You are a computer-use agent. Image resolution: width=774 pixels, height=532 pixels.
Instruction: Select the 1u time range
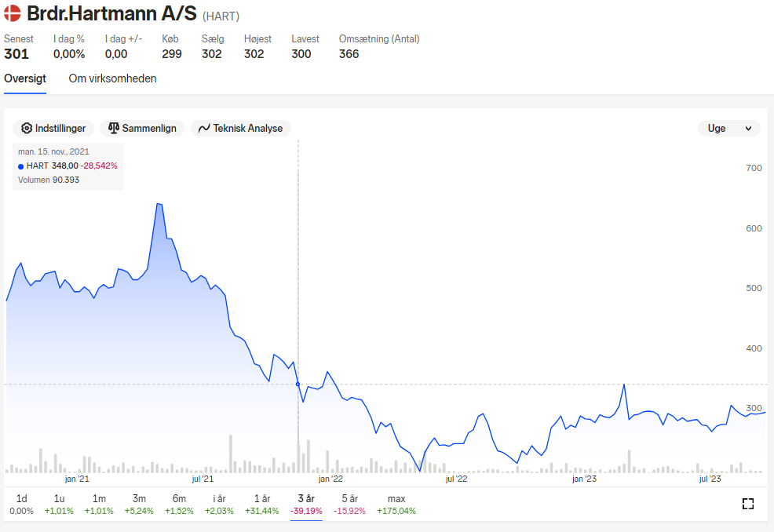59,505
